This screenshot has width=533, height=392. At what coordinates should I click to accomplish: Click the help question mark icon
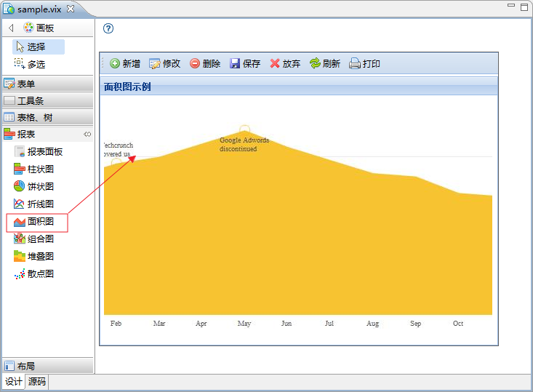tap(108, 28)
